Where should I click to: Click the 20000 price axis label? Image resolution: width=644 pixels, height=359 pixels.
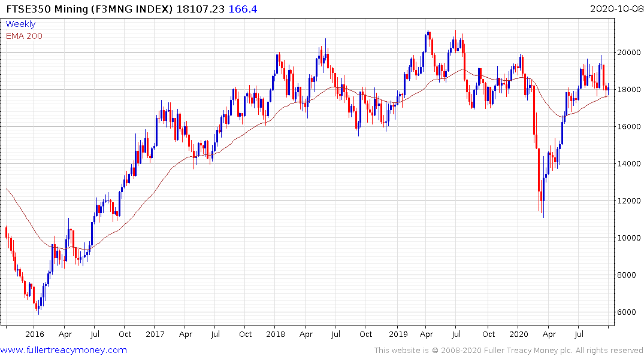629,53
